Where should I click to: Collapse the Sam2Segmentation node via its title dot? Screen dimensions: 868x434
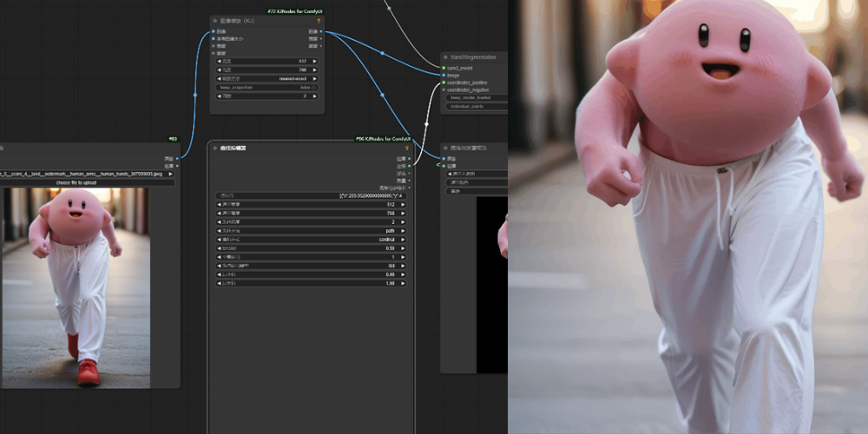pos(445,57)
